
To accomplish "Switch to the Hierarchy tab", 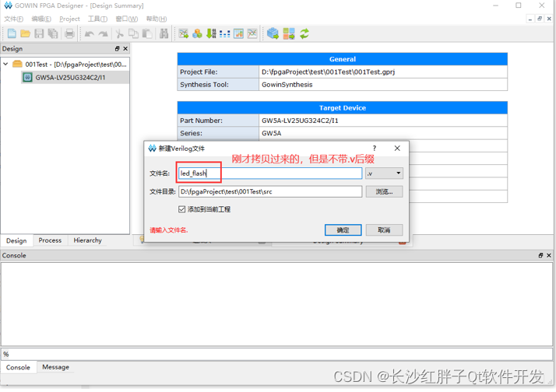I will (87, 240).
